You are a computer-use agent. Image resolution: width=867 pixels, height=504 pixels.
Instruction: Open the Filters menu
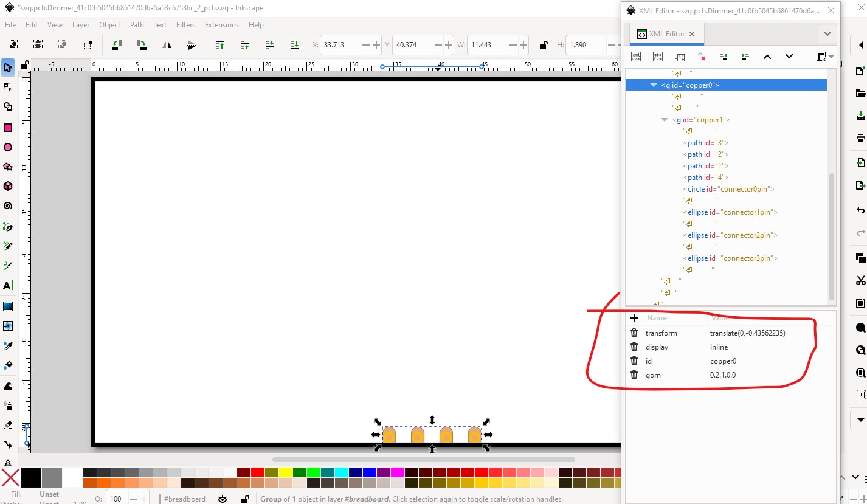[185, 25]
